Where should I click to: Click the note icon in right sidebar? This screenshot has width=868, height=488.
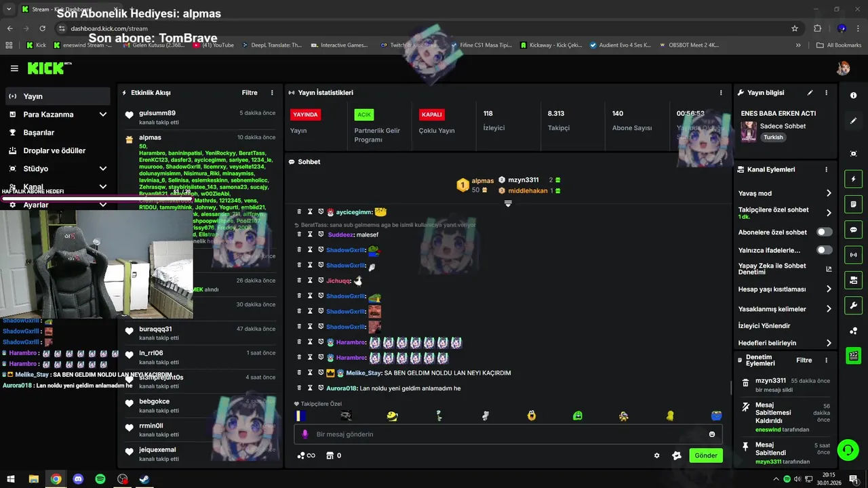tap(853, 204)
